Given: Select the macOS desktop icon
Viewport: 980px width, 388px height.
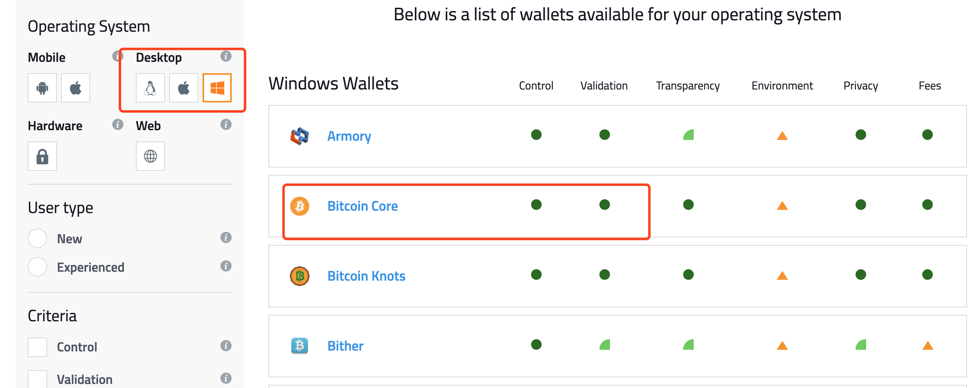Looking at the screenshot, I should (x=183, y=88).
